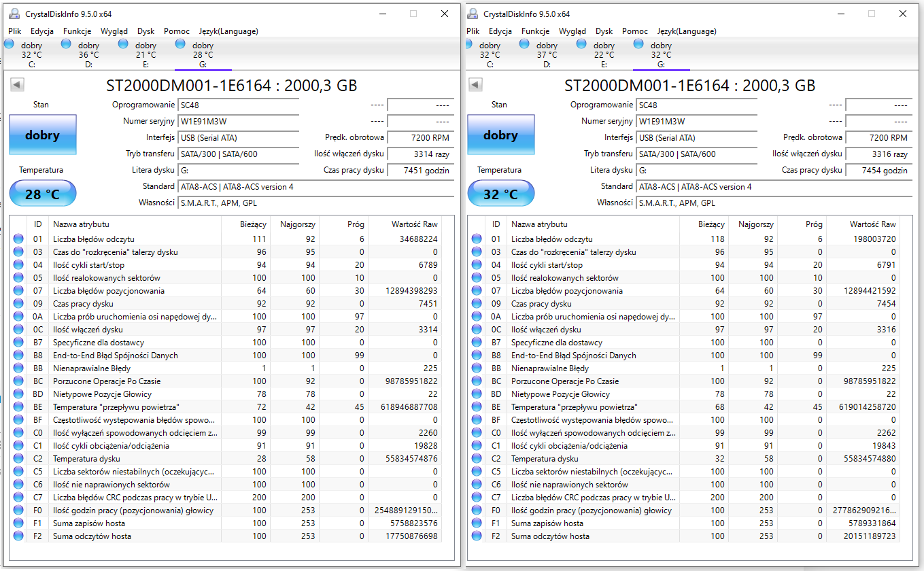Click status orb for attribute F2 in left window

pos(18,536)
